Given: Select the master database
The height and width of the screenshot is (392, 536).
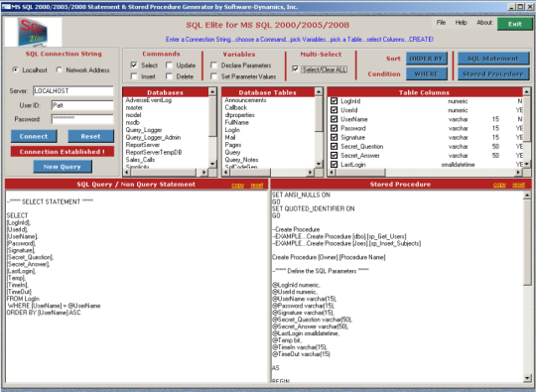Looking at the screenshot, I should click(134, 107).
